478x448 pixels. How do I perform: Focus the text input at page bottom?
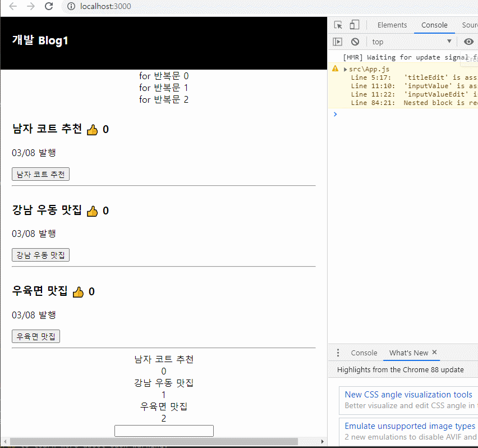click(x=164, y=431)
